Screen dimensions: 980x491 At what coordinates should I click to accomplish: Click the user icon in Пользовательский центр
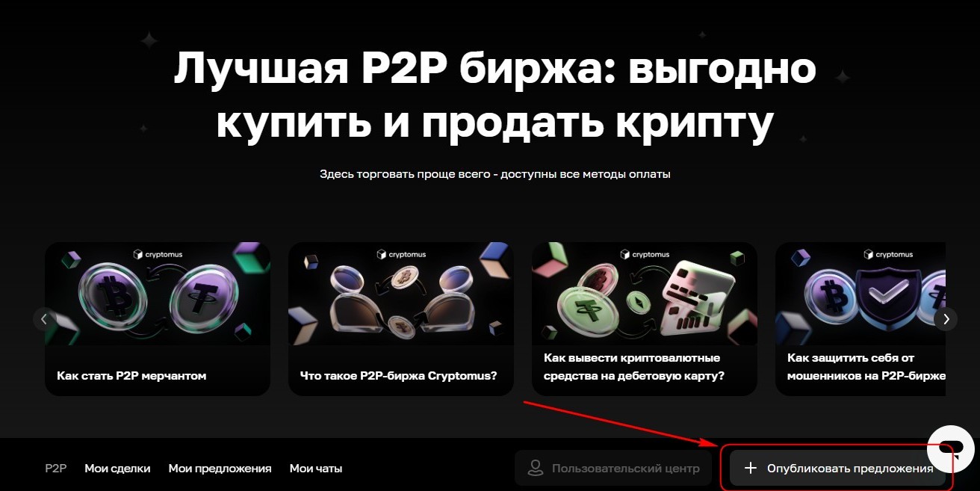point(535,469)
